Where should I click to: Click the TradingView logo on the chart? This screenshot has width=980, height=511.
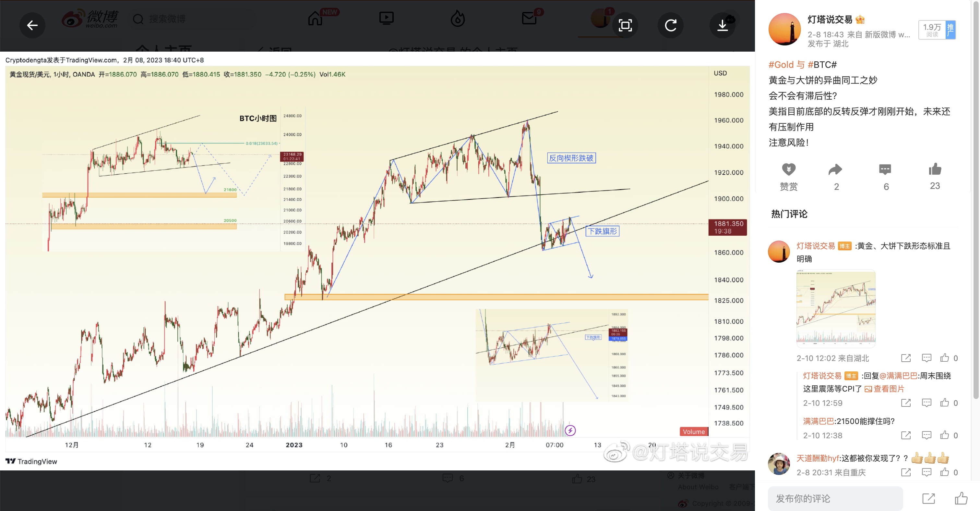(x=33, y=461)
